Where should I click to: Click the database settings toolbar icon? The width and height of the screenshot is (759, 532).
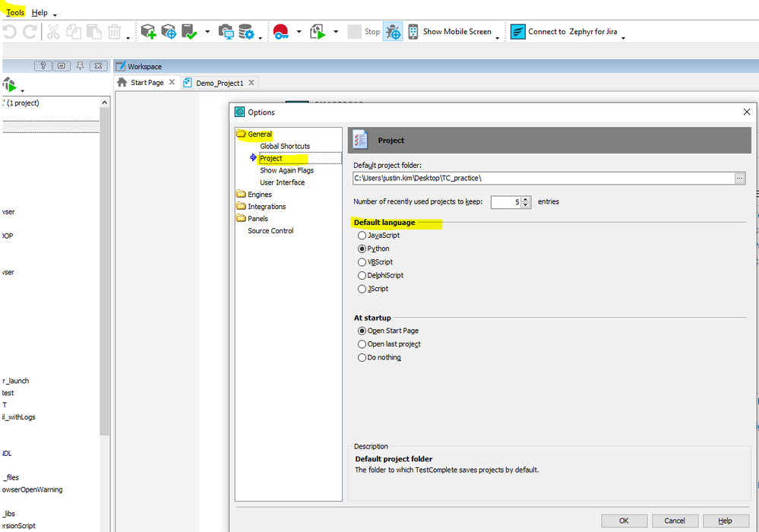[x=246, y=32]
